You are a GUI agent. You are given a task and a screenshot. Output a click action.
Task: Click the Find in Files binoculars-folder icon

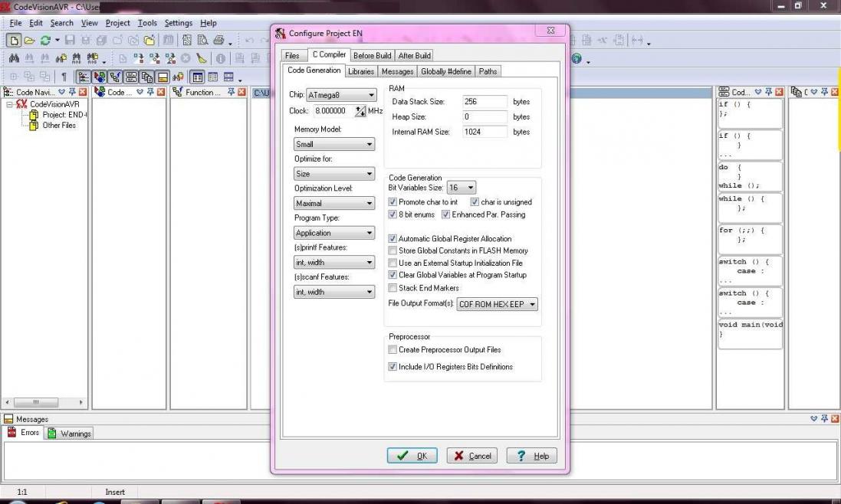pyautogui.click(x=61, y=58)
